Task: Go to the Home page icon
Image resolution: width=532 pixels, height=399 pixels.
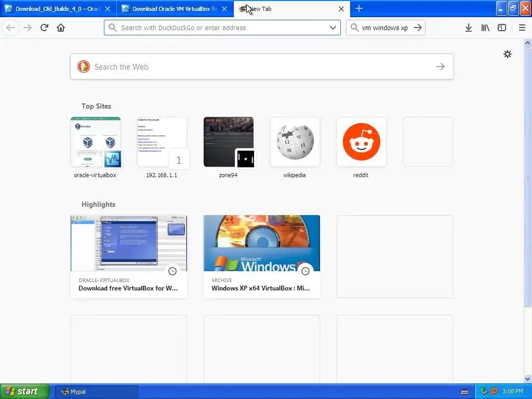Action: click(x=61, y=28)
